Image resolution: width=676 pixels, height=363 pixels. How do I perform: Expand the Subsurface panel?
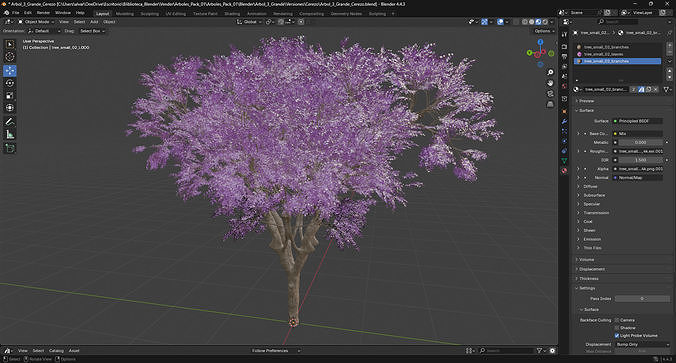click(594, 195)
